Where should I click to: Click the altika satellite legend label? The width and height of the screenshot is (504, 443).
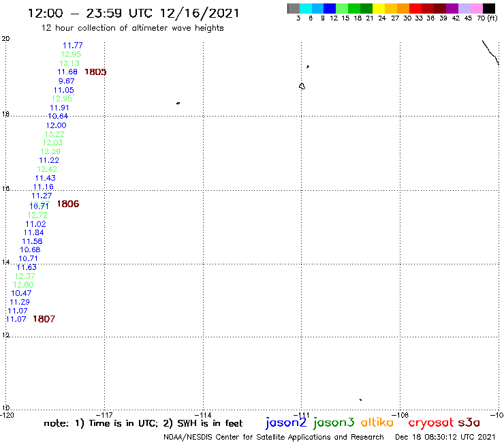tap(377, 422)
